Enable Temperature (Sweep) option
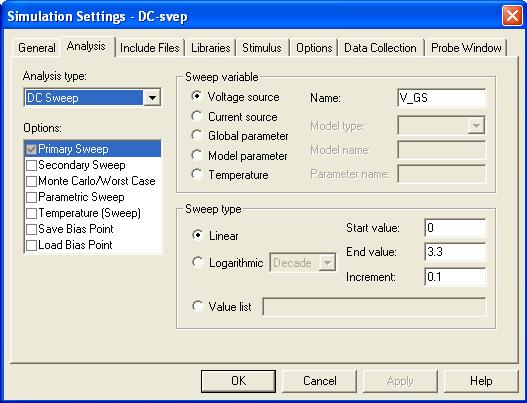This screenshot has width=527, height=403. point(32,213)
